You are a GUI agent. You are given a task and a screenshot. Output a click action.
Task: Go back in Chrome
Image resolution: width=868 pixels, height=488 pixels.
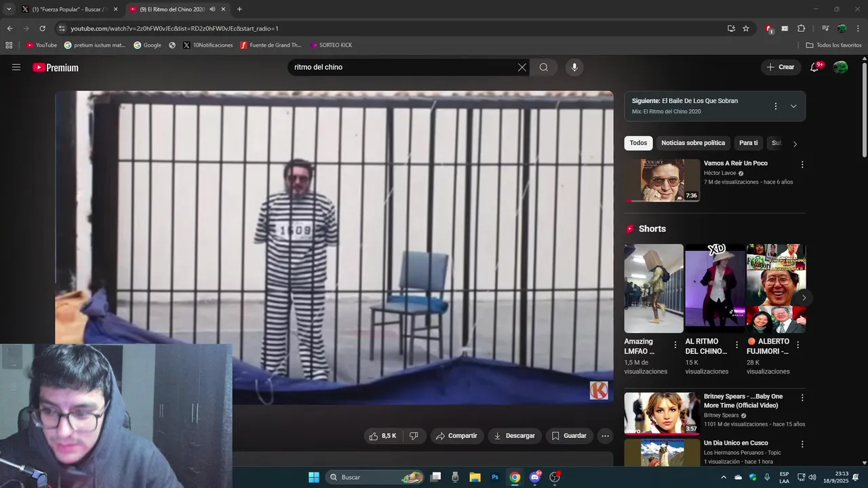click(x=9, y=28)
